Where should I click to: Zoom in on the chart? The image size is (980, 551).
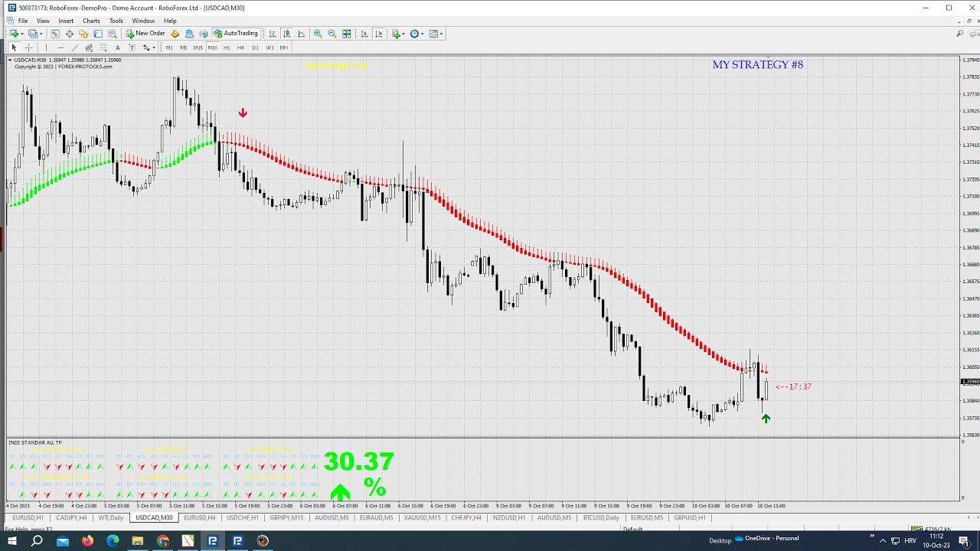coord(318,34)
